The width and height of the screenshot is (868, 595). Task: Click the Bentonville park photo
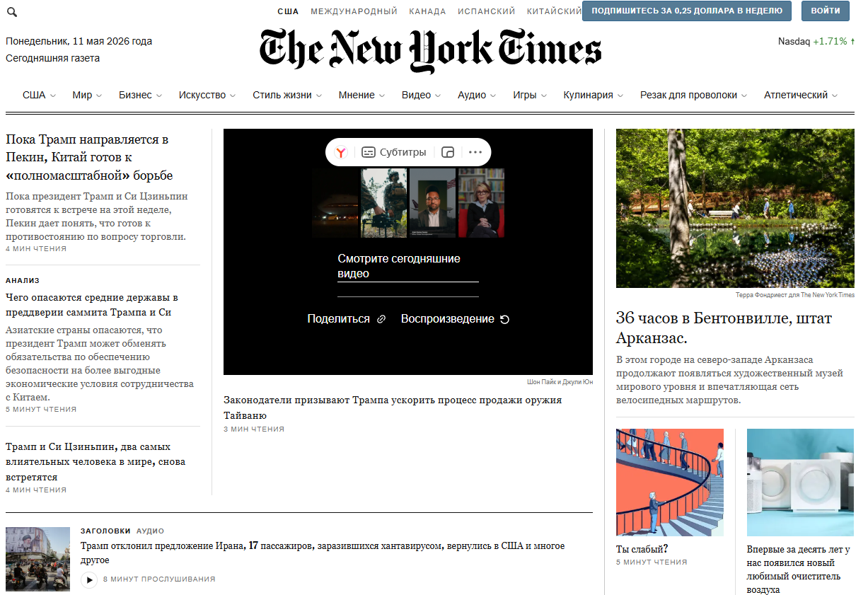click(735, 208)
